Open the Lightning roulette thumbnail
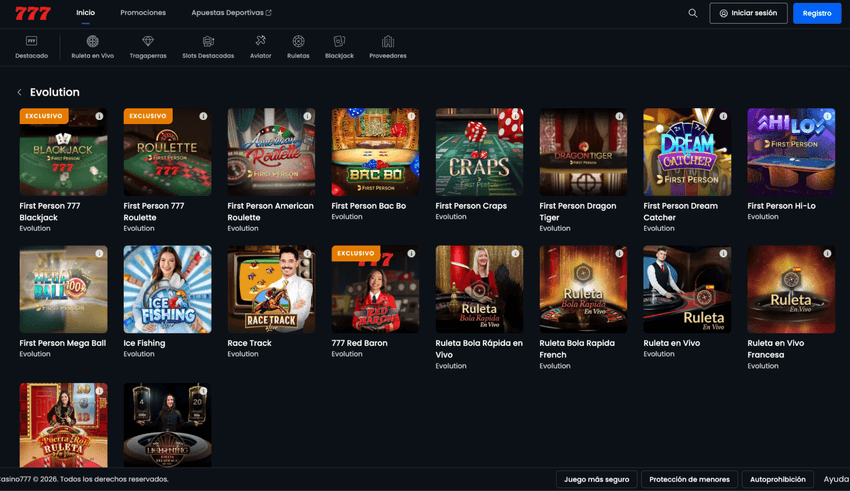Image resolution: width=850 pixels, height=491 pixels. click(168, 425)
